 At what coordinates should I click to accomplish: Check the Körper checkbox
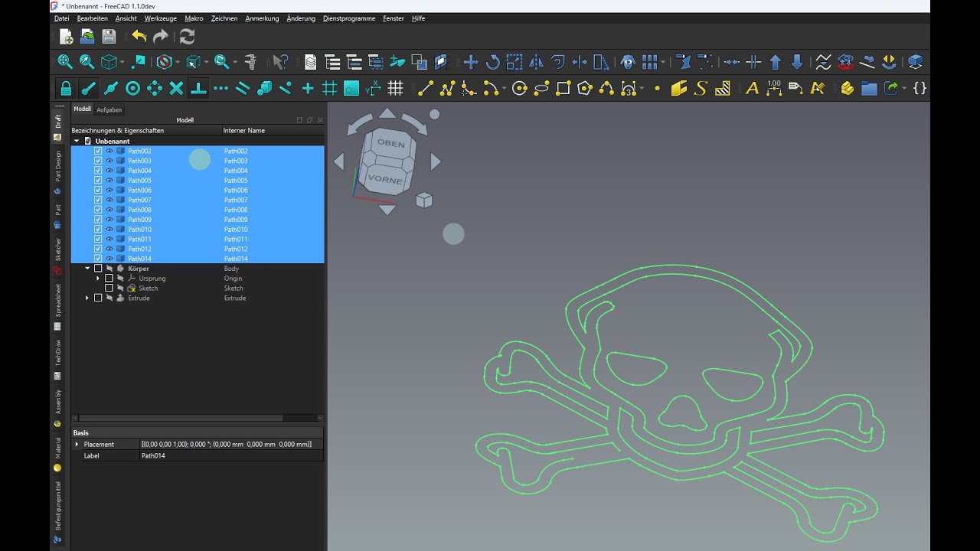click(98, 269)
